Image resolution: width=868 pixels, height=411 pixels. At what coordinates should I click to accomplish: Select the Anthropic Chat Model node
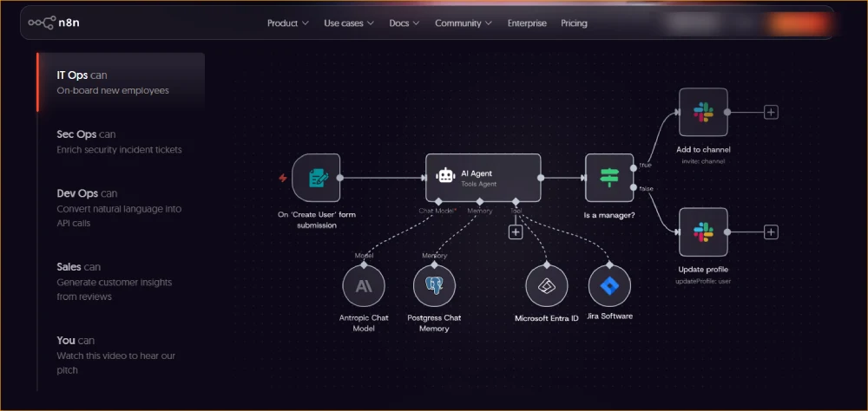coord(364,285)
